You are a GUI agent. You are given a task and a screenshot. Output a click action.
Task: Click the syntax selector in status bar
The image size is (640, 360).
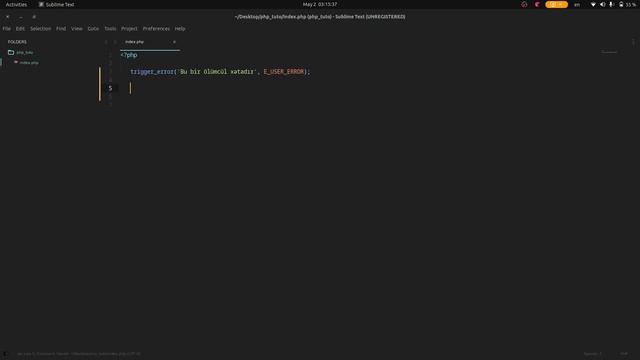[624, 354]
